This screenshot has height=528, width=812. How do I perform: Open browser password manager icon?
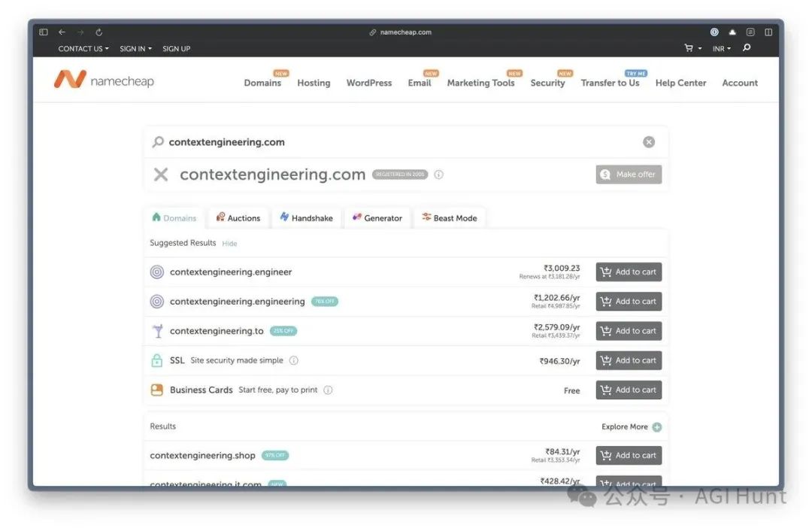coord(714,32)
